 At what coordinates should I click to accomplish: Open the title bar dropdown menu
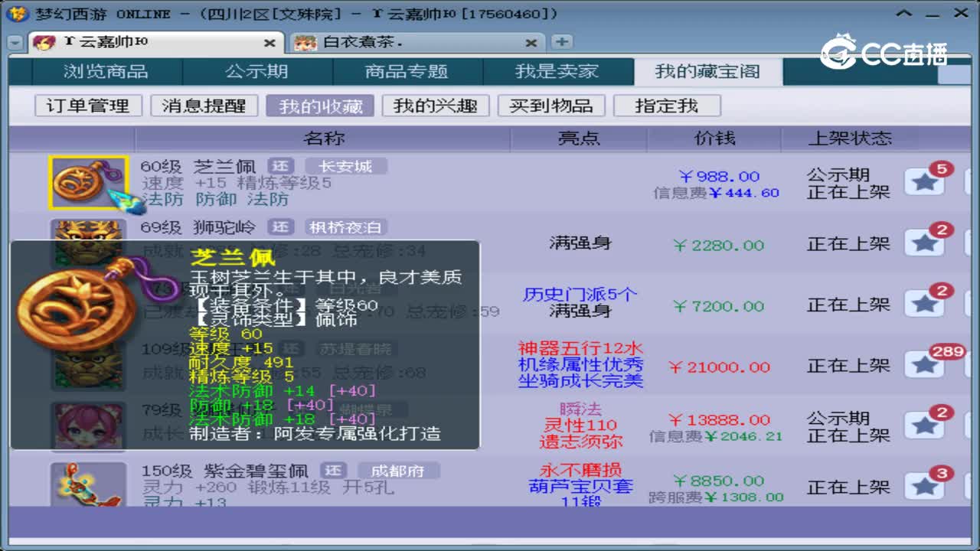(x=905, y=14)
